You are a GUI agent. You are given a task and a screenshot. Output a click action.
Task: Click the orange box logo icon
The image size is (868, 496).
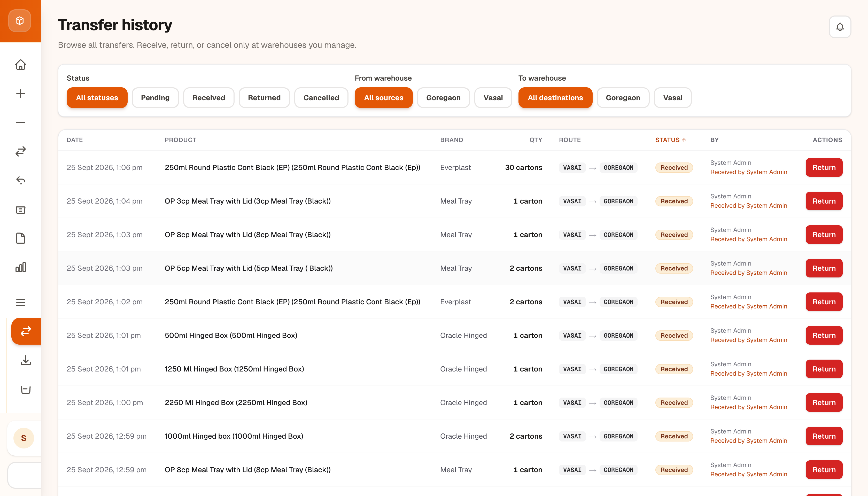[x=20, y=21]
